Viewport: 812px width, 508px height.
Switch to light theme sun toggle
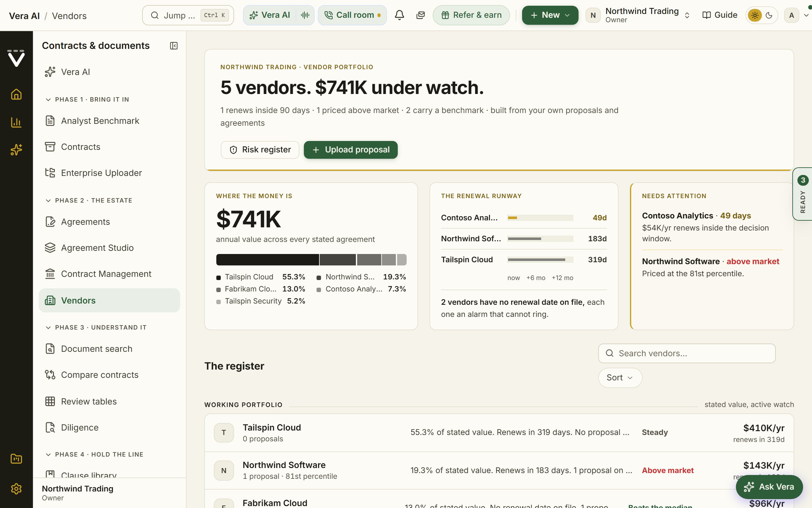point(755,15)
